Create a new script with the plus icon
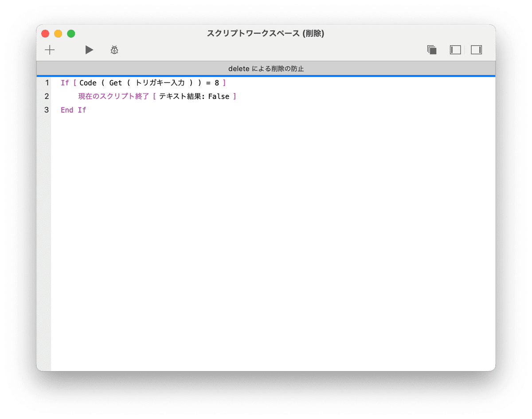Screen dimensions: 532x419 point(50,50)
